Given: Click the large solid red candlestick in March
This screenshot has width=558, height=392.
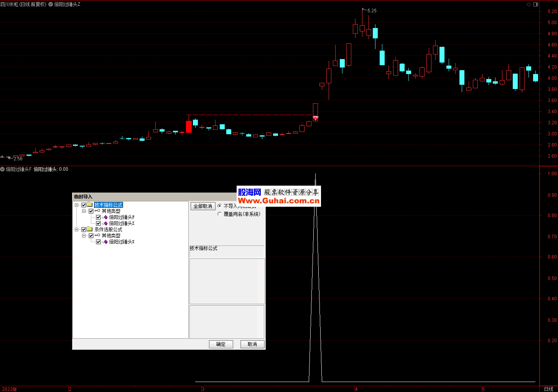Looking at the screenshot, I should 189,127.
